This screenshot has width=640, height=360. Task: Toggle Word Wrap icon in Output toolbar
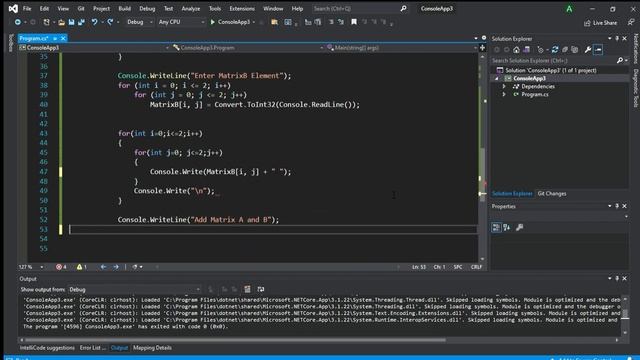click(x=261, y=289)
